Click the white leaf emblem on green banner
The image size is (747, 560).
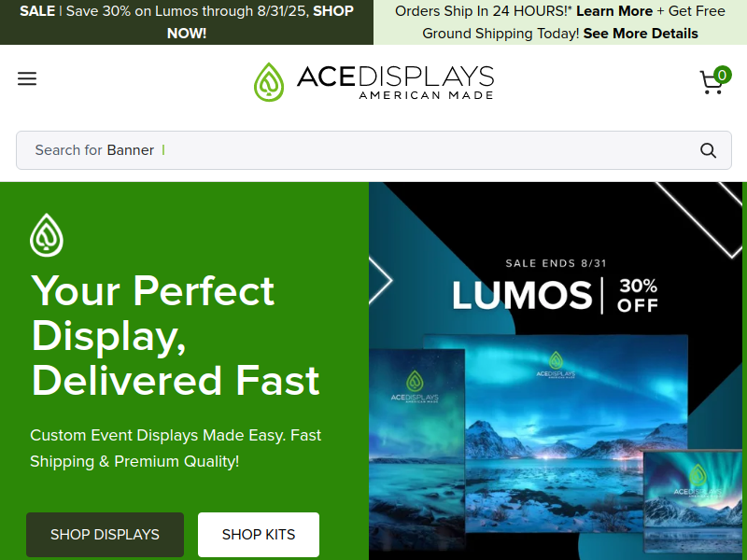tap(47, 235)
